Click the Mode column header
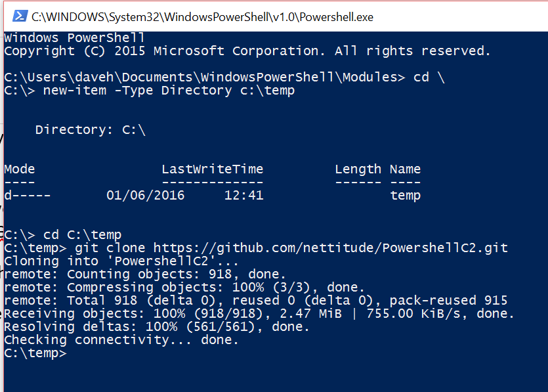The image size is (548, 392). (20, 169)
